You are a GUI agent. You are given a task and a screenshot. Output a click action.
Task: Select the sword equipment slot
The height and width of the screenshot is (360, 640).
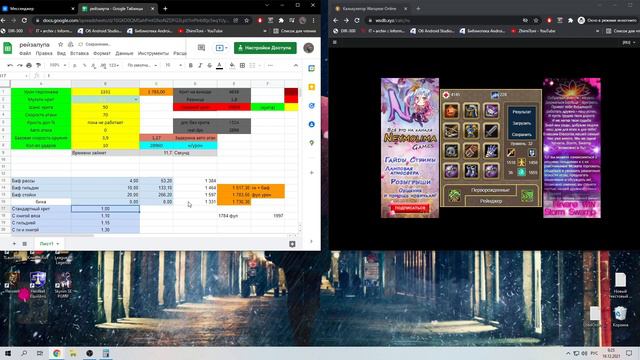coord(491,131)
